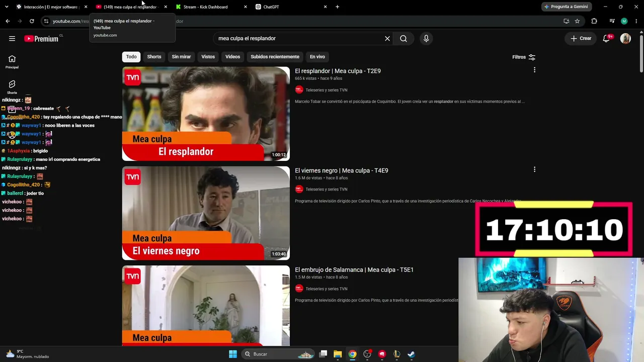
Task: Open Task View on the taskbar
Action: tap(323, 354)
